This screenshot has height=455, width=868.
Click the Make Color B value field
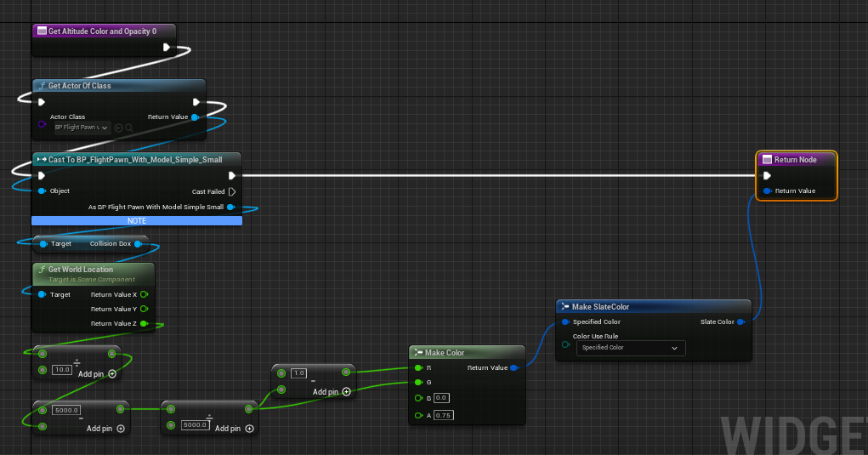[x=441, y=398]
